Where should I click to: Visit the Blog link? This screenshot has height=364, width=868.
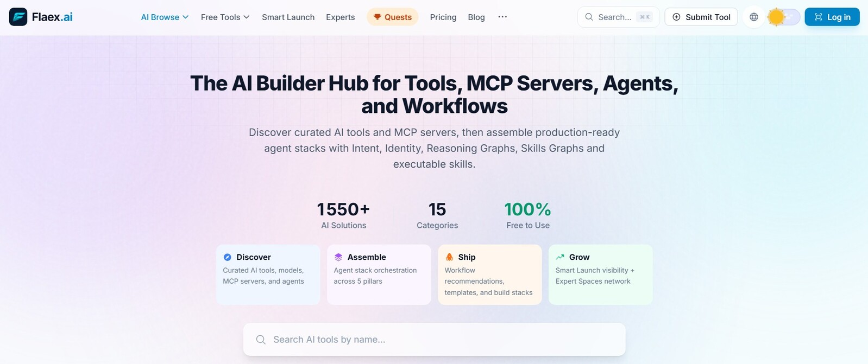click(476, 17)
